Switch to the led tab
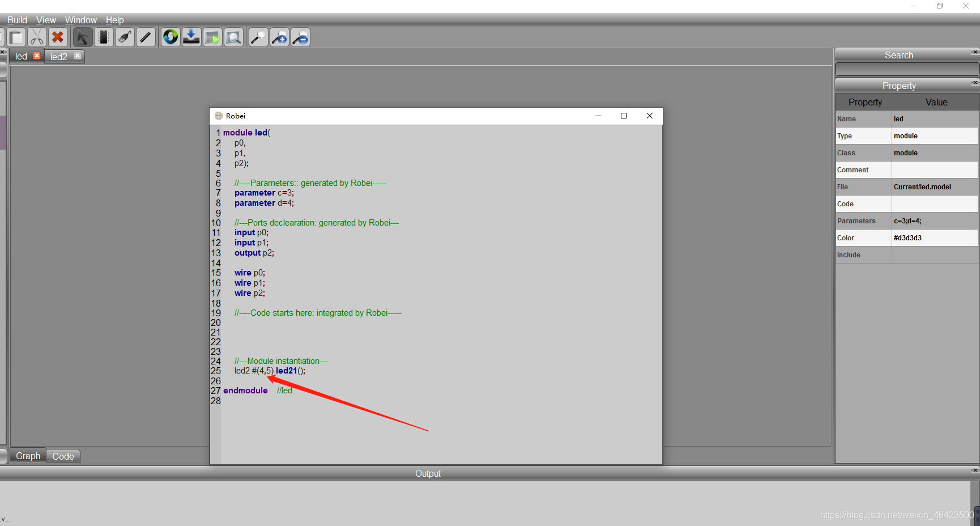Screen dimensions: 980x526 [21, 56]
